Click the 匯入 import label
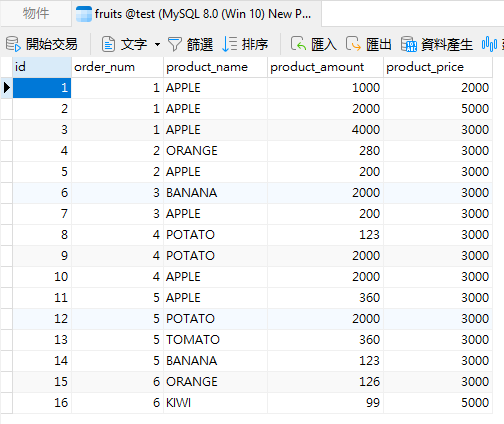504x424 pixels. point(324,44)
